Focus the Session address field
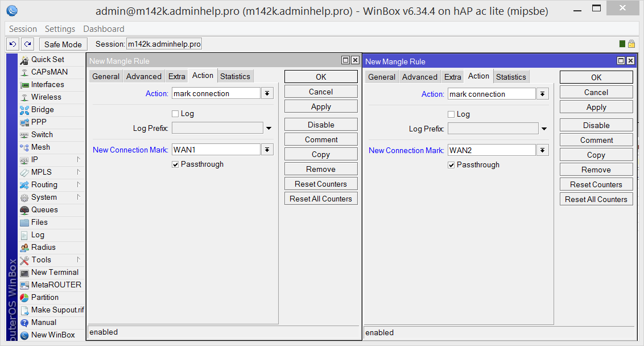The height and width of the screenshot is (346, 644). [164, 44]
